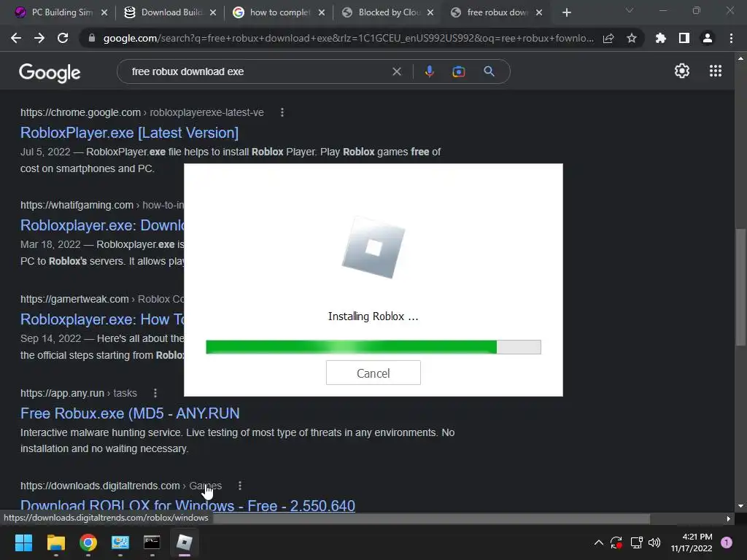
Task: Bookmark this page with the star icon
Action: (632, 38)
